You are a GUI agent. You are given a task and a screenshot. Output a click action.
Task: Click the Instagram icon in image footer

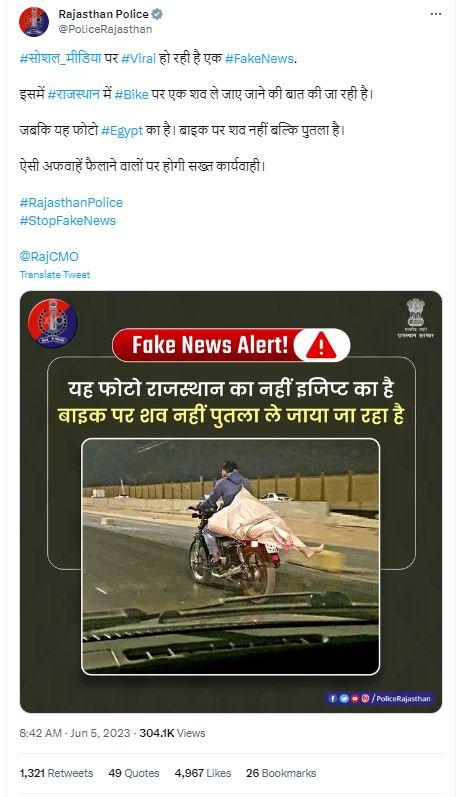pyautogui.click(x=365, y=698)
